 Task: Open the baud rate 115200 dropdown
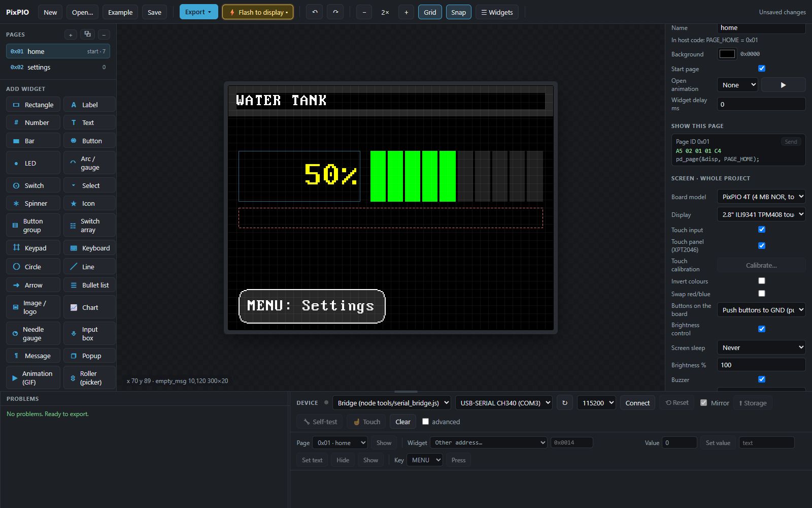[x=596, y=403]
